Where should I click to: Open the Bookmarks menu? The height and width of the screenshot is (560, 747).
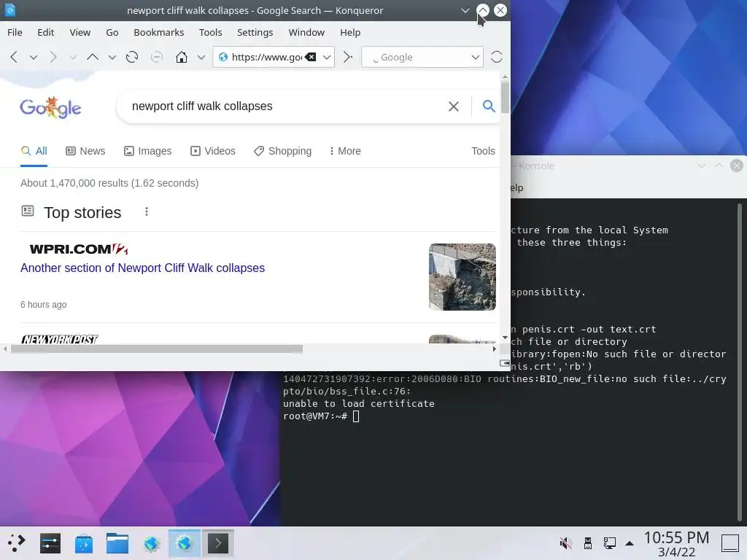pyautogui.click(x=158, y=32)
